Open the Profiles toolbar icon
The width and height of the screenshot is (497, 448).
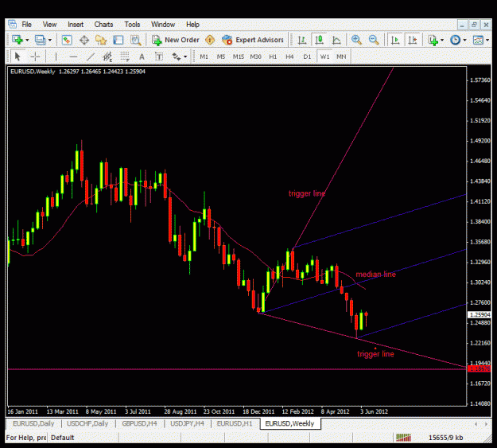[40, 40]
